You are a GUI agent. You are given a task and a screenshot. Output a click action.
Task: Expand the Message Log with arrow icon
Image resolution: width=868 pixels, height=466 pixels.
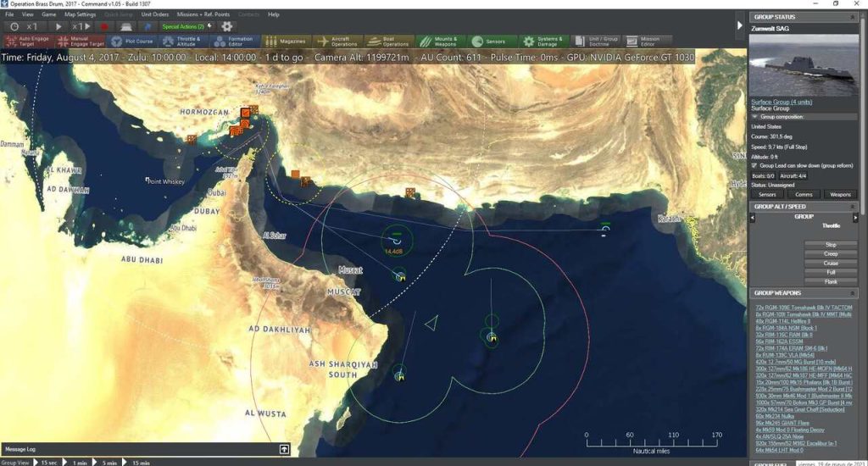[284, 449]
